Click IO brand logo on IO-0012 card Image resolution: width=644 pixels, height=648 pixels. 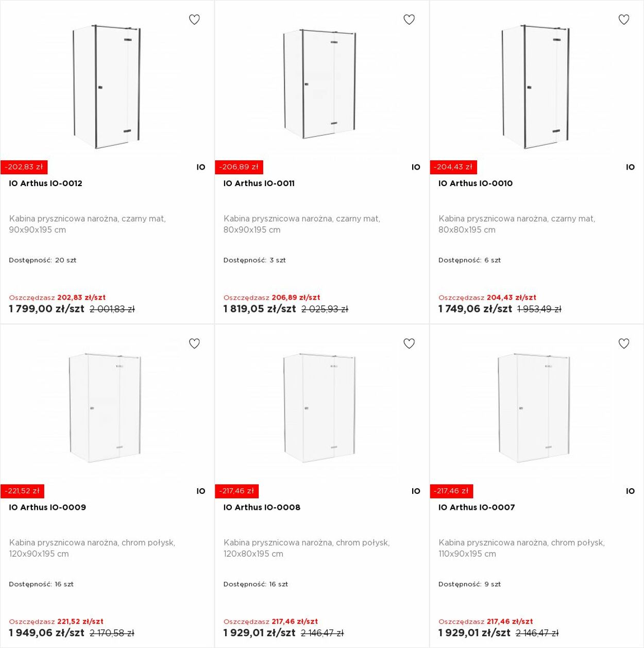coord(201,167)
